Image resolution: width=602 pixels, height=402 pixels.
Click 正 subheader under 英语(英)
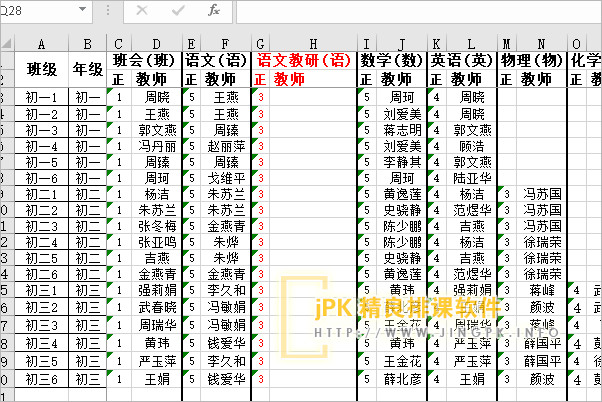tap(437, 79)
